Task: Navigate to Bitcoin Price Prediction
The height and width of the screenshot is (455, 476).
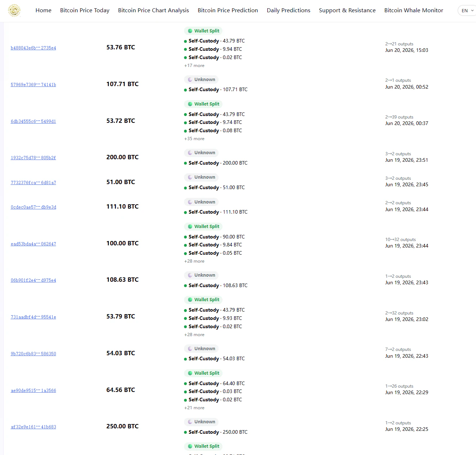Action: [x=228, y=10]
